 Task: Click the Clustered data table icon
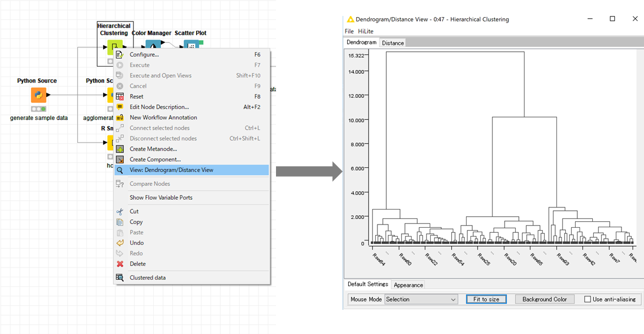(x=120, y=277)
